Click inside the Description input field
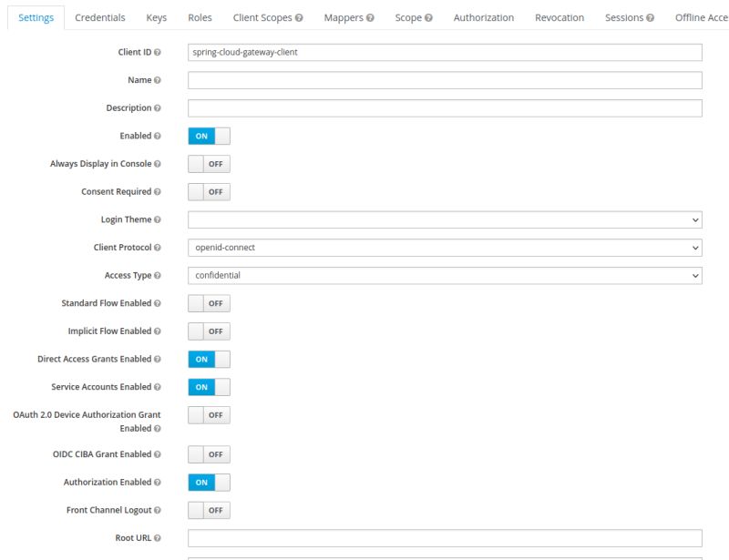Screen dimensions: 729x560 [x=444, y=107]
